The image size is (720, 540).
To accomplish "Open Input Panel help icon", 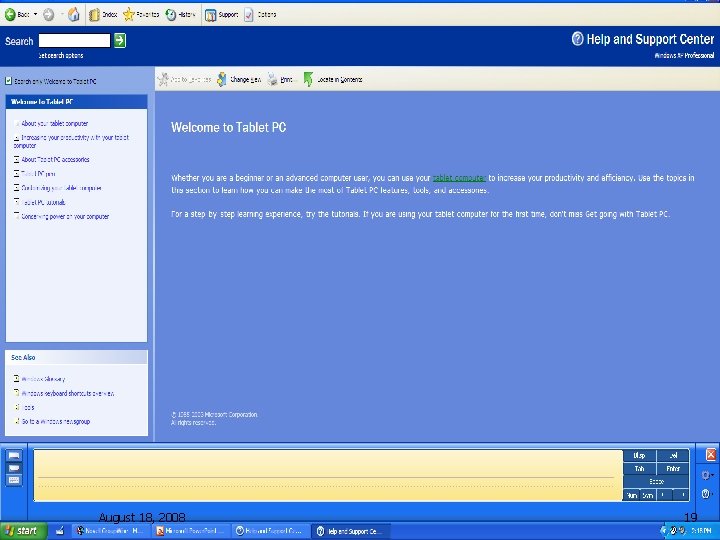I will (x=706, y=494).
